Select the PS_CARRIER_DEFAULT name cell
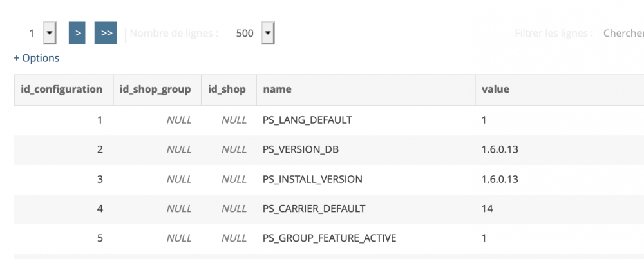 click(314, 209)
